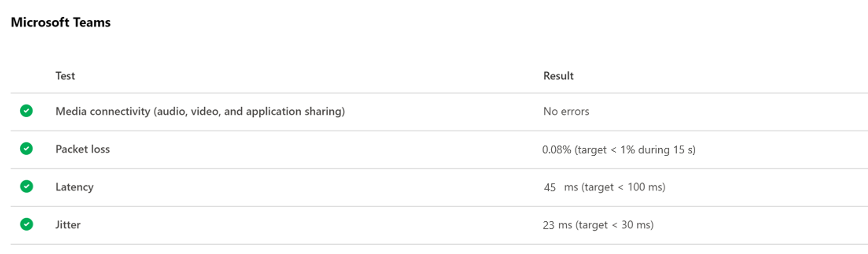
Task: Click the green checkmark beside Media connectivity
Action: [x=26, y=111]
